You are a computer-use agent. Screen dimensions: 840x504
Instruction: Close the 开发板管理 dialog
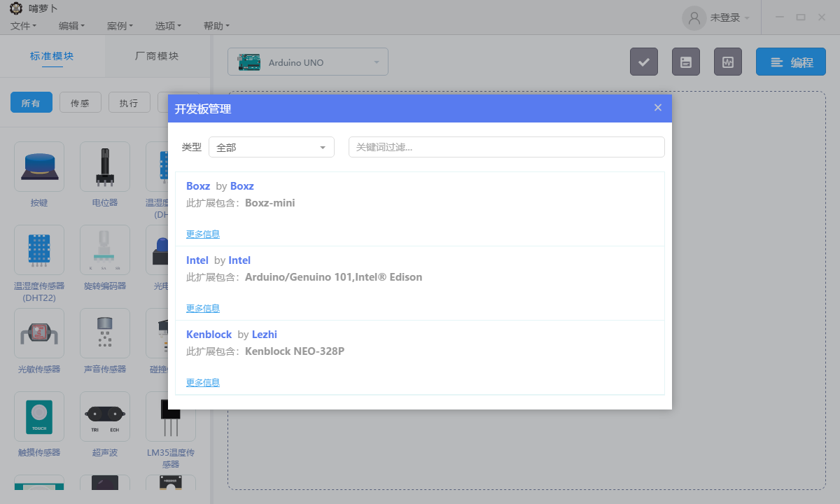point(658,108)
